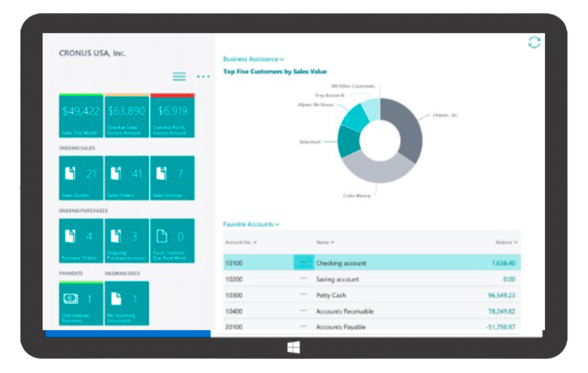Image resolution: width=588 pixels, height=373 pixels.
Task: Open the Name column header dropdown
Action: coord(325,243)
